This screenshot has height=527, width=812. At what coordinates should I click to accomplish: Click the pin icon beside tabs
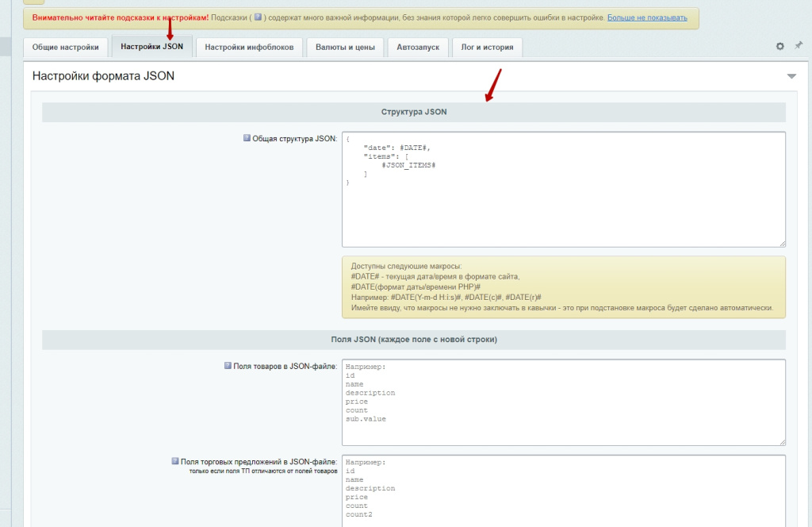tap(799, 45)
